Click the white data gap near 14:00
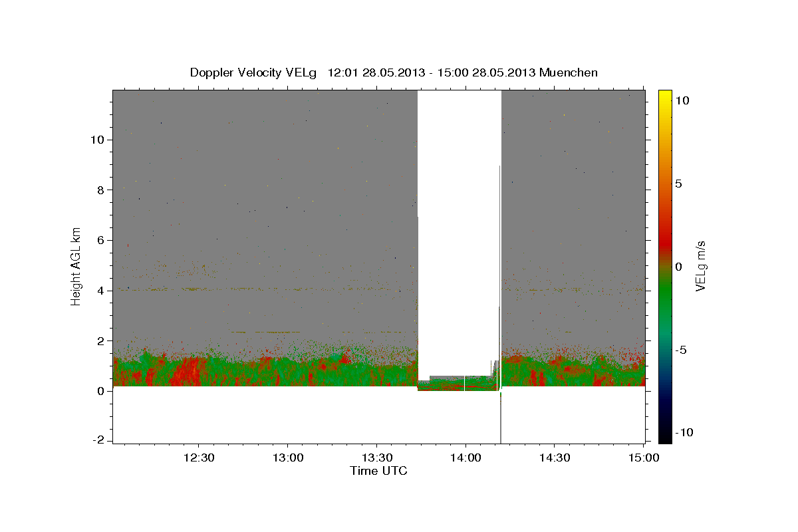Viewport: 798px width, 532px height. click(x=459, y=233)
